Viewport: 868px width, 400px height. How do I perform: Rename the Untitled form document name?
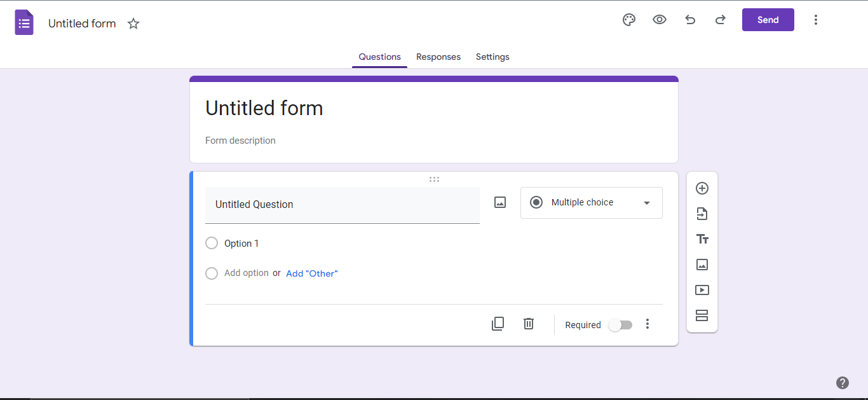82,24
